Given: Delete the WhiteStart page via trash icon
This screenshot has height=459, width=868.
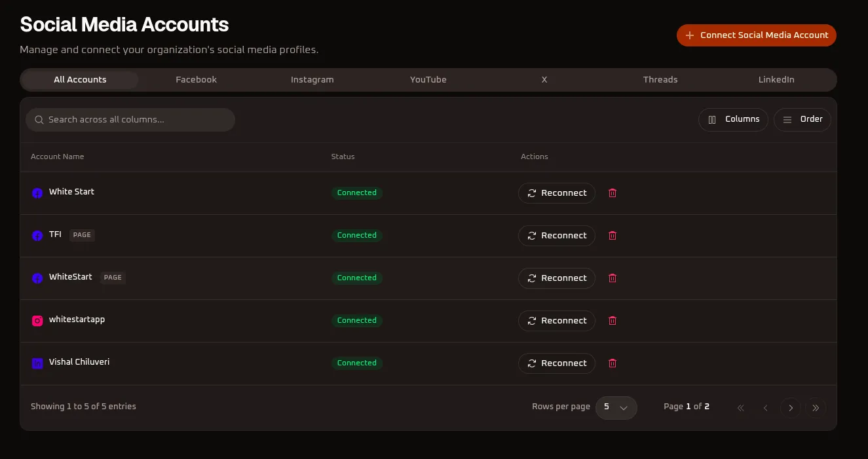Looking at the screenshot, I should [613, 278].
